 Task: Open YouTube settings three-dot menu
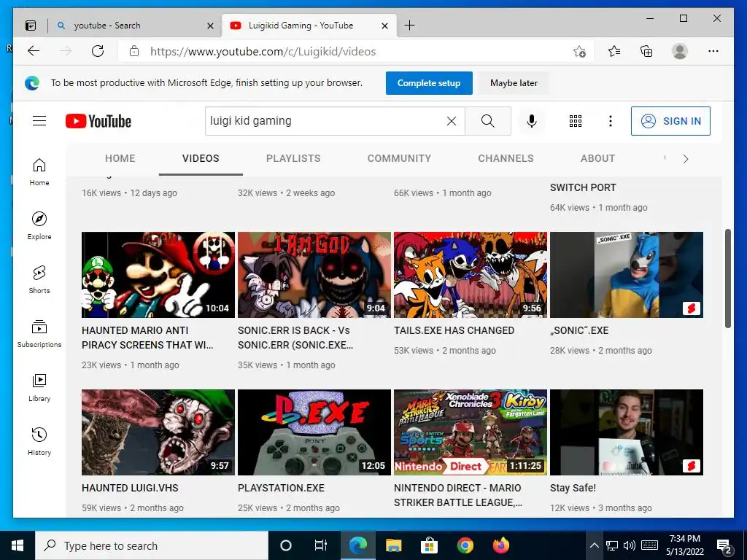(611, 121)
